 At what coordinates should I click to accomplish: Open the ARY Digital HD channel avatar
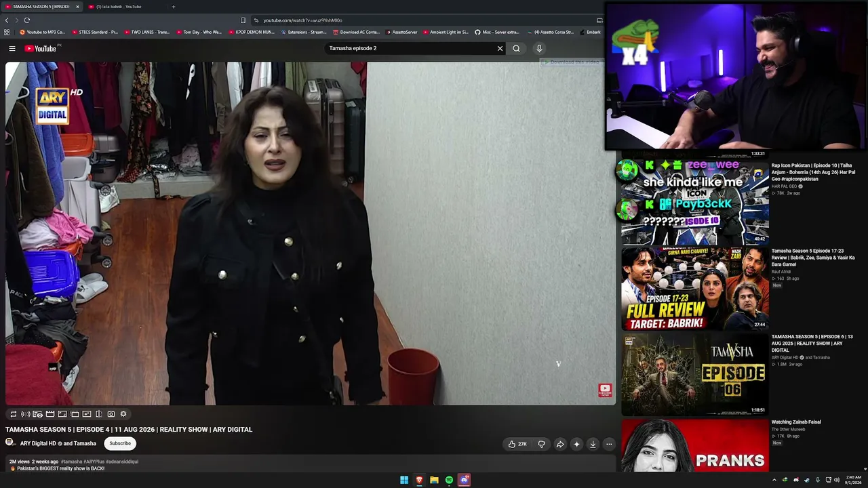9,443
